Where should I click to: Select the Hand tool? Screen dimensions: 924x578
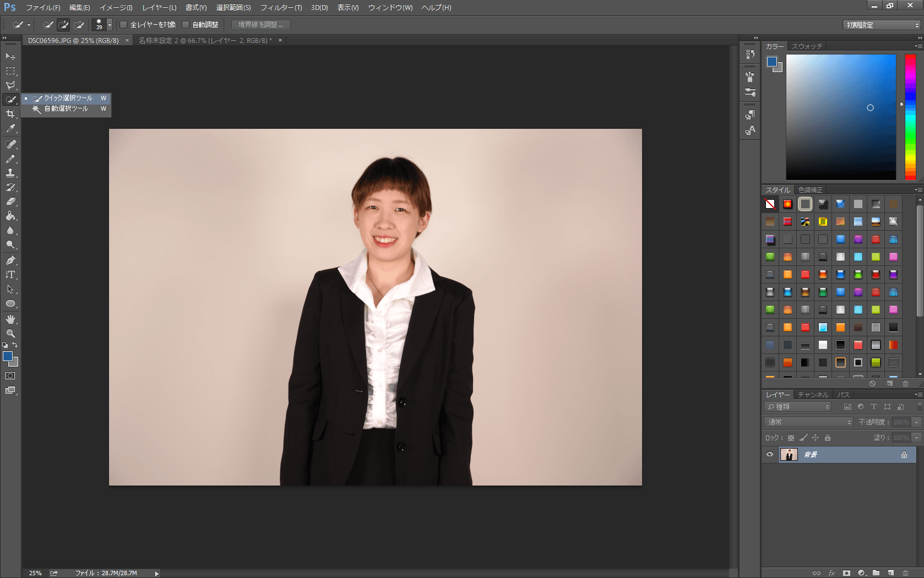click(10, 319)
